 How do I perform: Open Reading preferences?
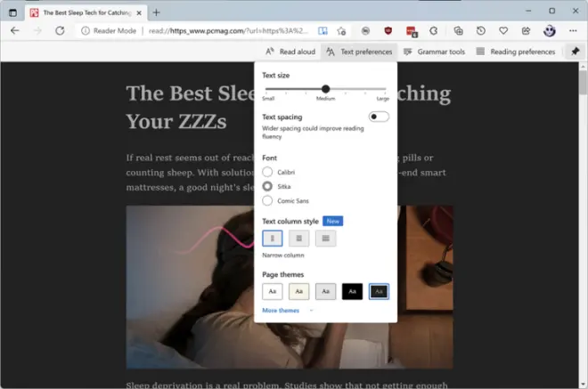[515, 52]
